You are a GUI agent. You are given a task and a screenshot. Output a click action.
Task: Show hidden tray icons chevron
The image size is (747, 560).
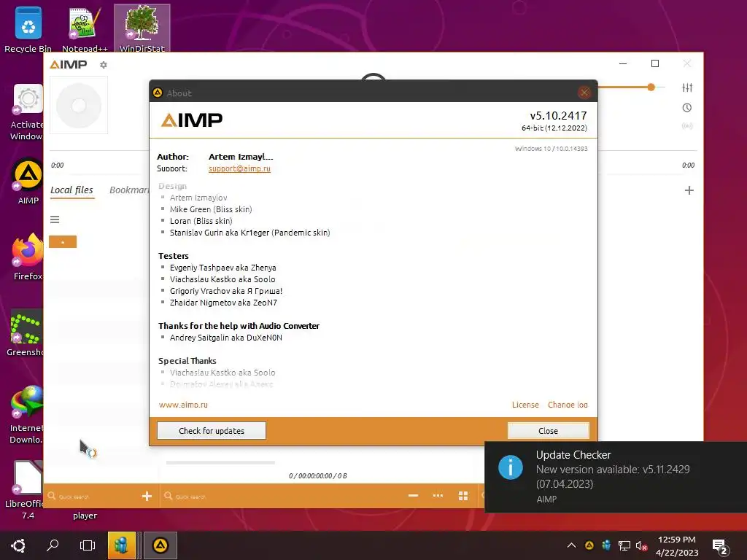tap(572, 545)
